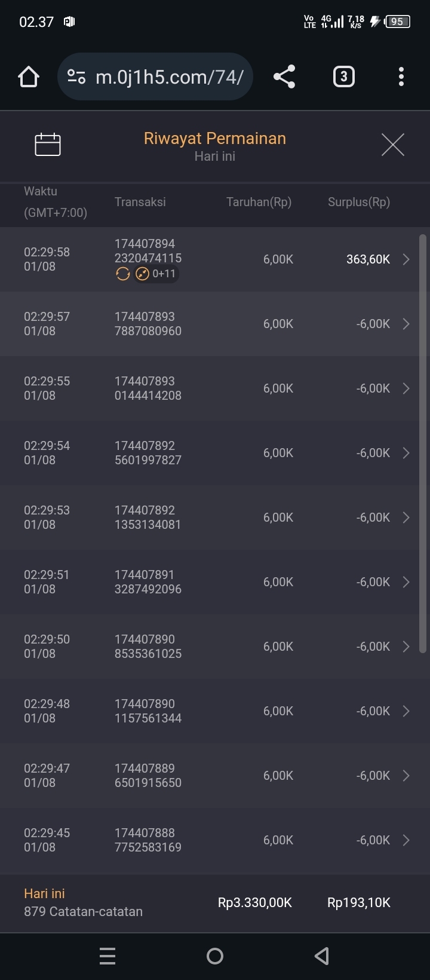Image resolution: width=430 pixels, height=980 pixels.
Task: Open the tab switcher showing 3 tabs
Action: click(343, 76)
